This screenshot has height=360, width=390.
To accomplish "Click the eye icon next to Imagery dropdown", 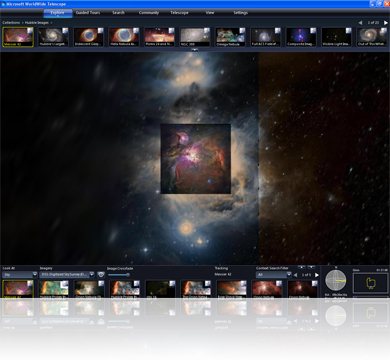I will click(x=101, y=275).
